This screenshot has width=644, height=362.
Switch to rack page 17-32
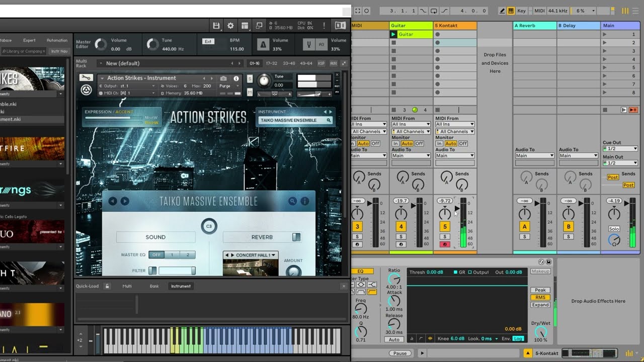click(271, 63)
